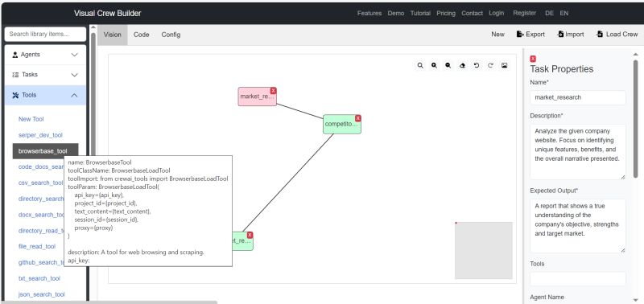Click the Tools input field

point(578,279)
